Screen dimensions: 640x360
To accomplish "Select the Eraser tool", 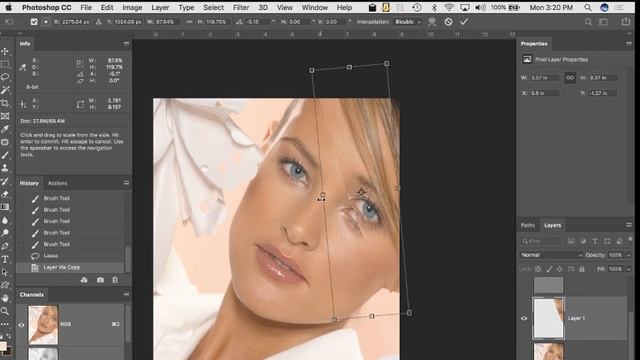I will click(5, 194).
